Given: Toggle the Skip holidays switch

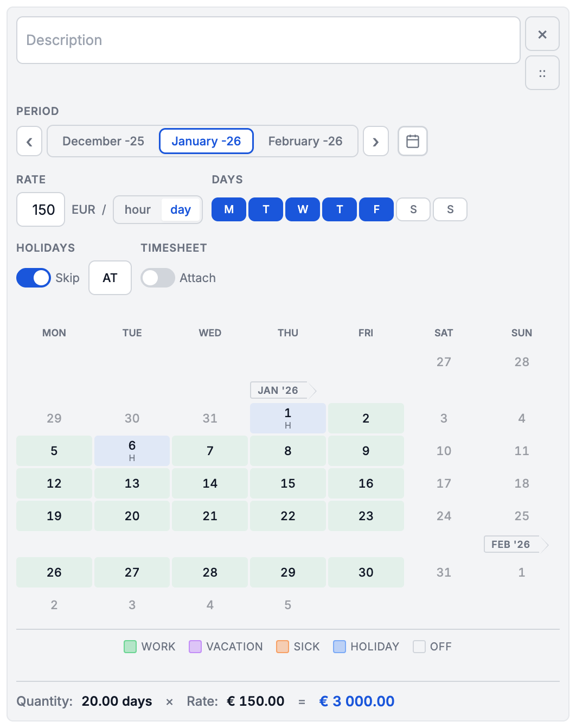Looking at the screenshot, I should pyautogui.click(x=34, y=278).
